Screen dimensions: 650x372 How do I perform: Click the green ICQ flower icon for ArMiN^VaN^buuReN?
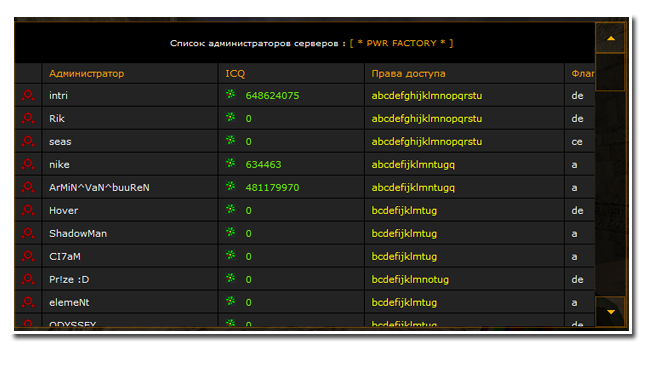click(x=230, y=186)
